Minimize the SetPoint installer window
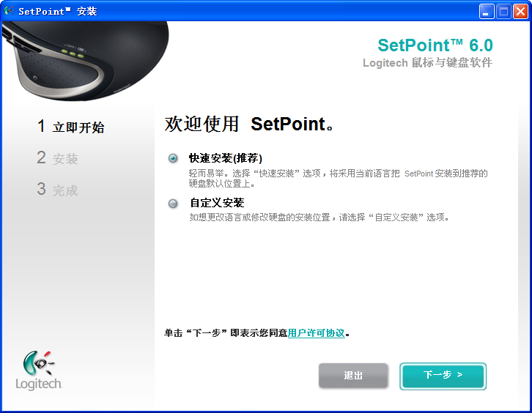Screen dimensions: 532x413 pyautogui.click(x=487, y=11)
